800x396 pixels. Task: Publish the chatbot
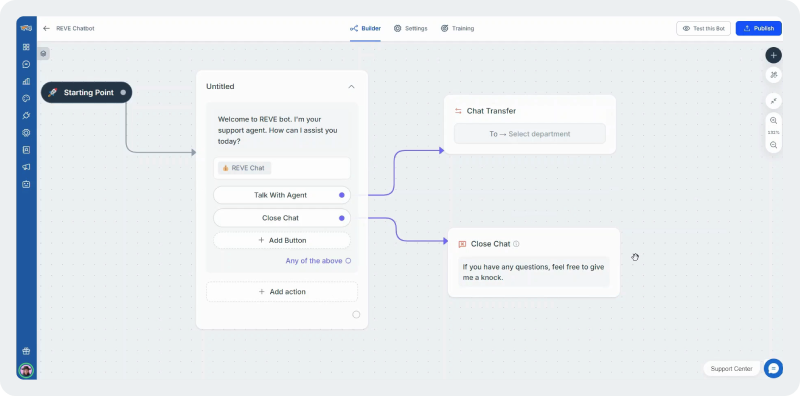pyautogui.click(x=759, y=29)
